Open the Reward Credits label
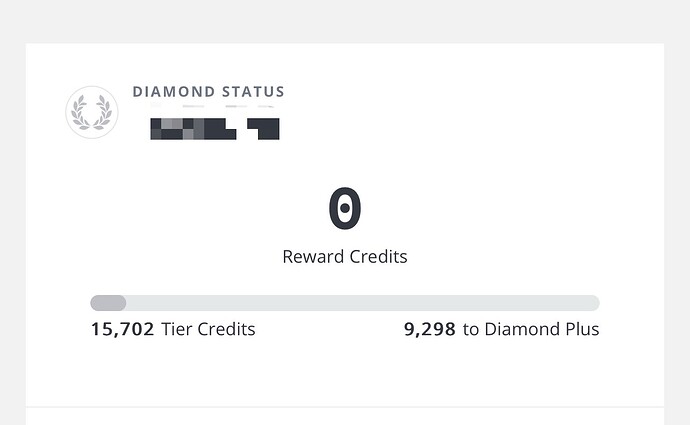 [x=345, y=256]
